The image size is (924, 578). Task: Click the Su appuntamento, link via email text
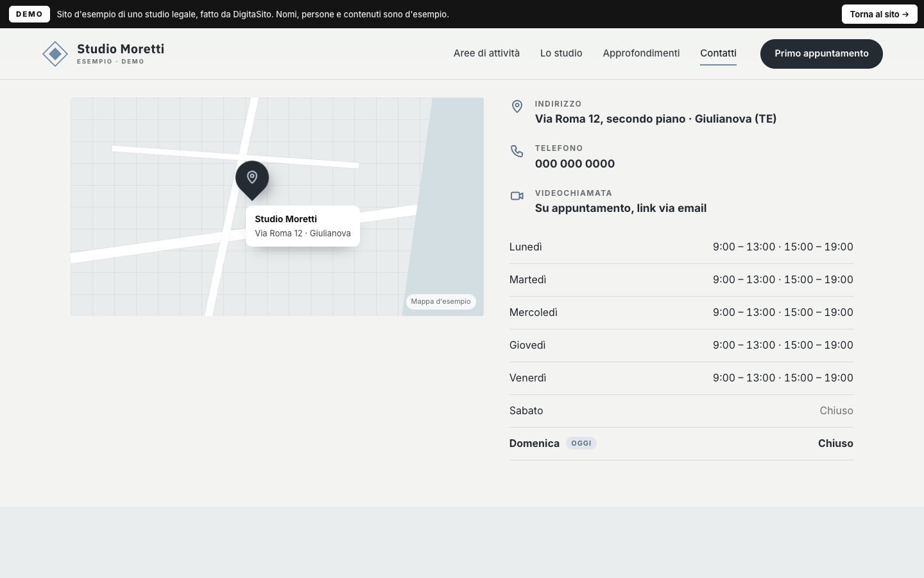click(x=620, y=208)
